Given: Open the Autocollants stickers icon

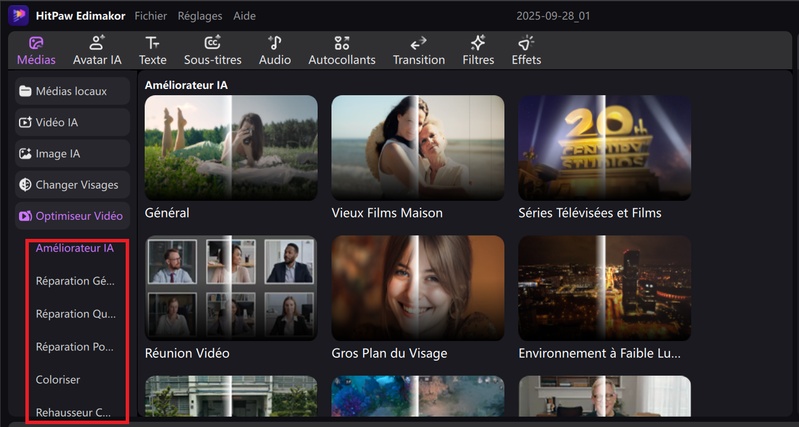Looking at the screenshot, I should (342, 43).
